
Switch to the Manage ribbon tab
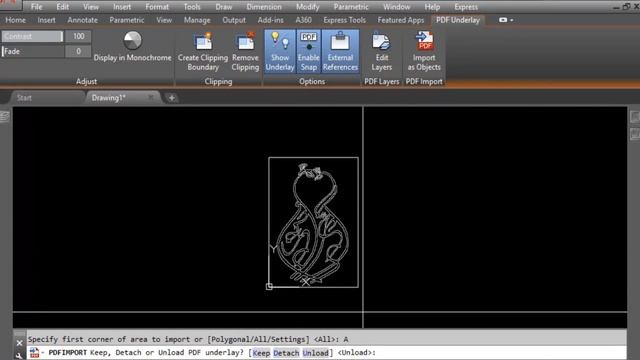197,20
